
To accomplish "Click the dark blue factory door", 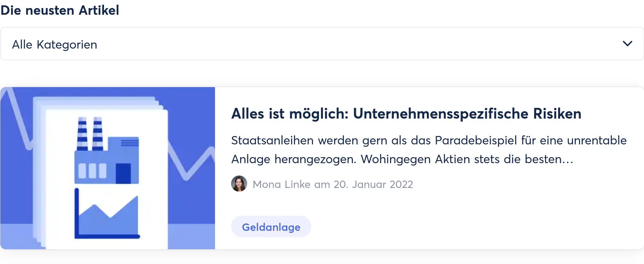I will click(123, 173).
